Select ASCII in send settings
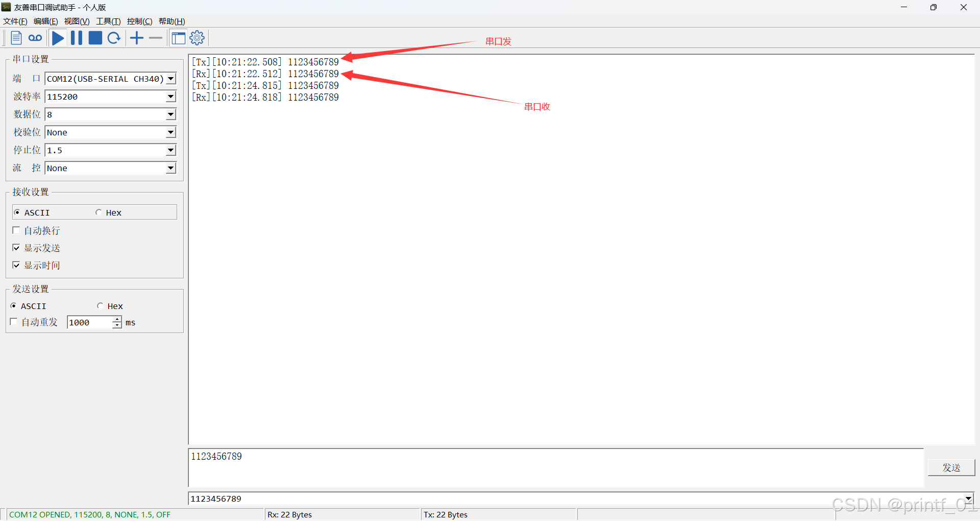 29,306
